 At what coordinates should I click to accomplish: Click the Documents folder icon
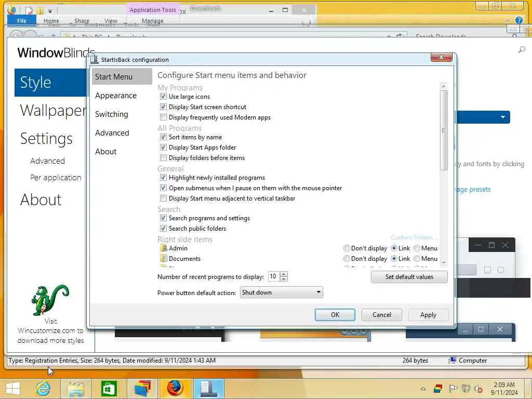coord(164,259)
